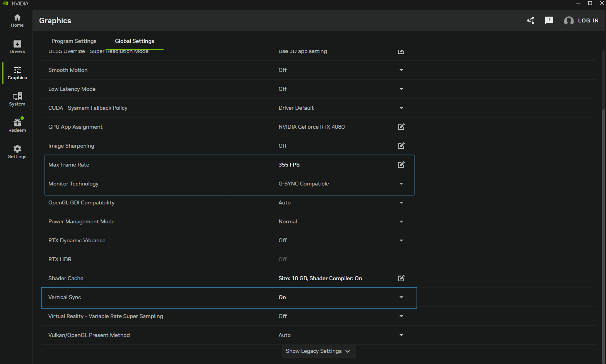Image resolution: width=606 pixels, height=364 pixels.
Task: Expand the Vertical Sync dropdown
Action: point(401,297)
